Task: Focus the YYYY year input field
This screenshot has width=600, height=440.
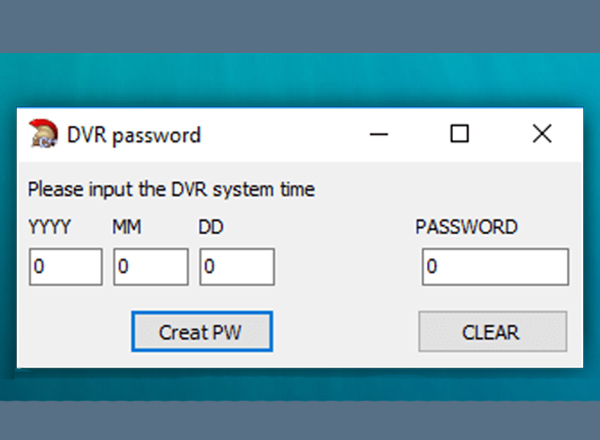Action: click(x=66, y=267)
